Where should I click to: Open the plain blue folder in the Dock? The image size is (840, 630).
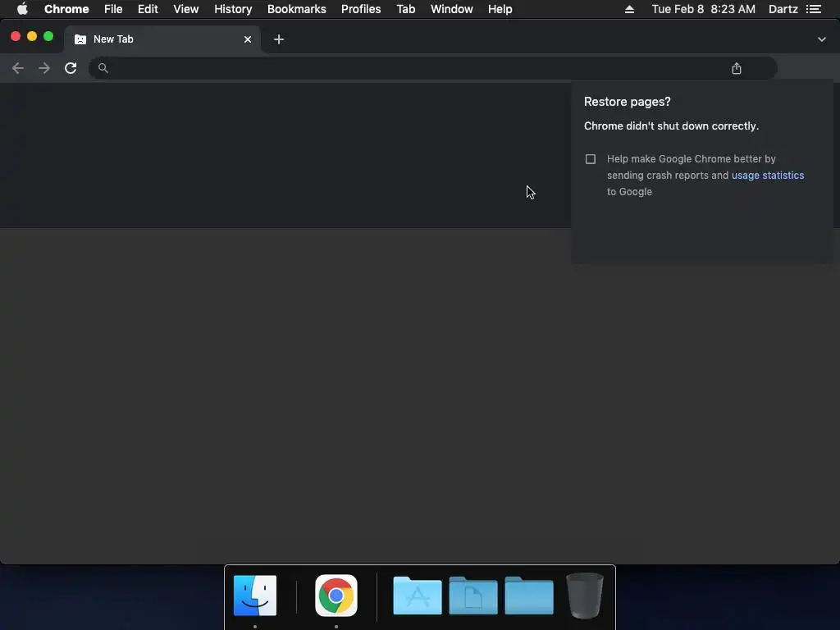pos(529,596)
